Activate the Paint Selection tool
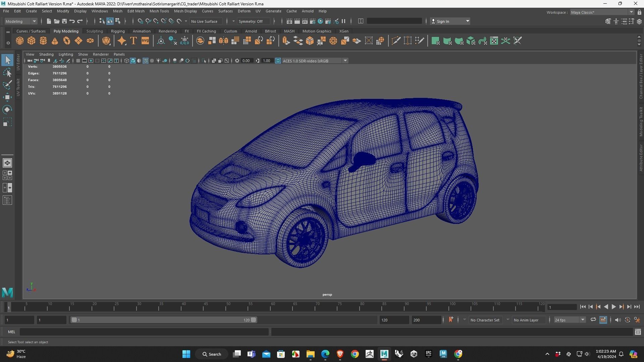644x362 pixels. (7, 85)
